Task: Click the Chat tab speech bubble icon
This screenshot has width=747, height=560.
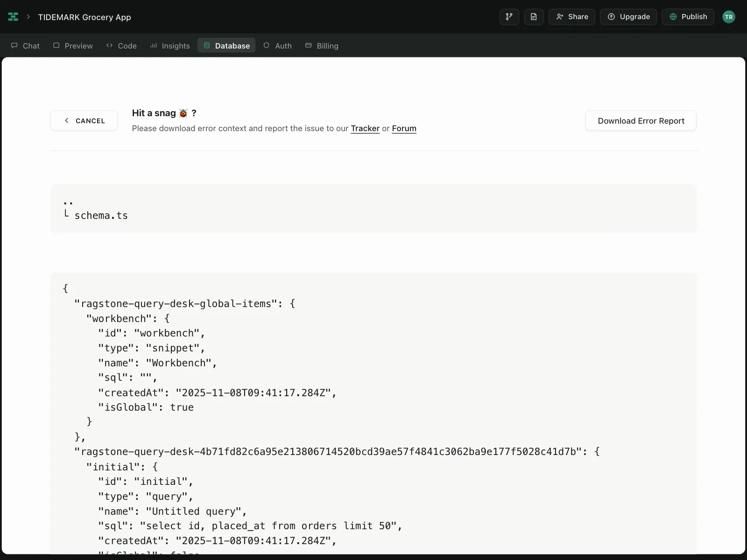Action: click(14, 45)
